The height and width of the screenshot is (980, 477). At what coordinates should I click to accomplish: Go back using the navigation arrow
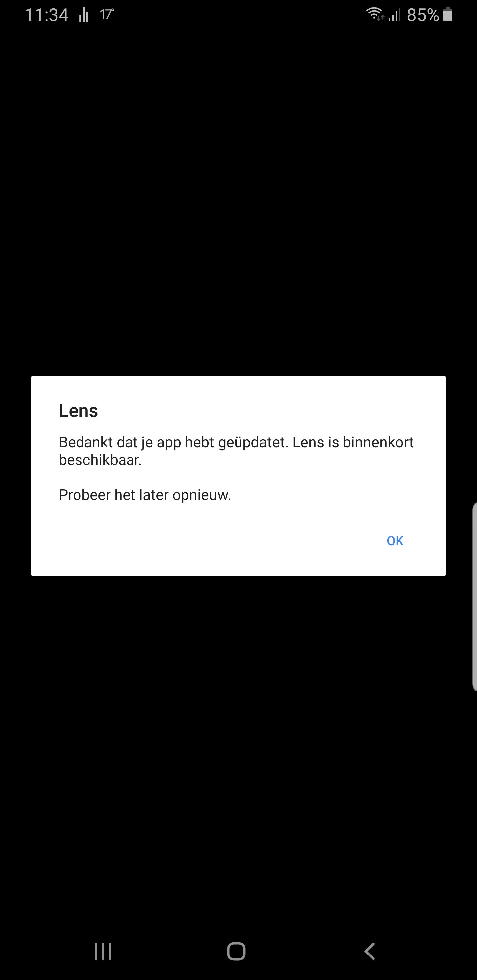(x=370, y=952)
